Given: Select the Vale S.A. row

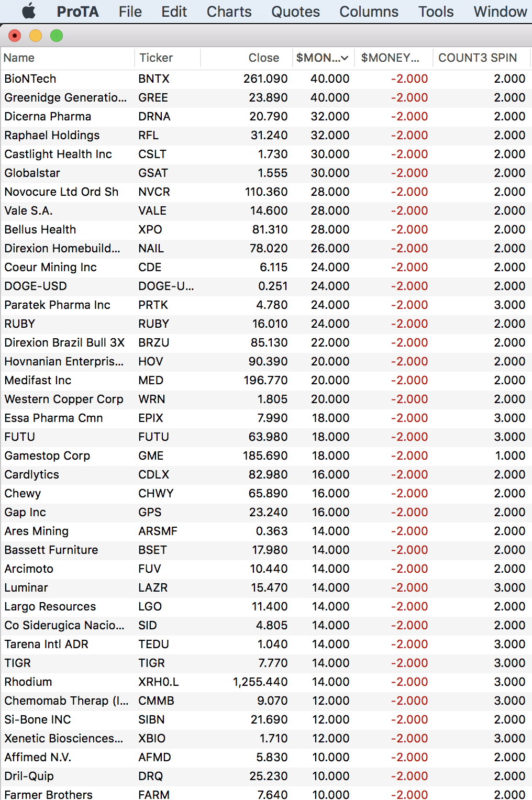Looking at the screenshot, I should pos(266,210).
